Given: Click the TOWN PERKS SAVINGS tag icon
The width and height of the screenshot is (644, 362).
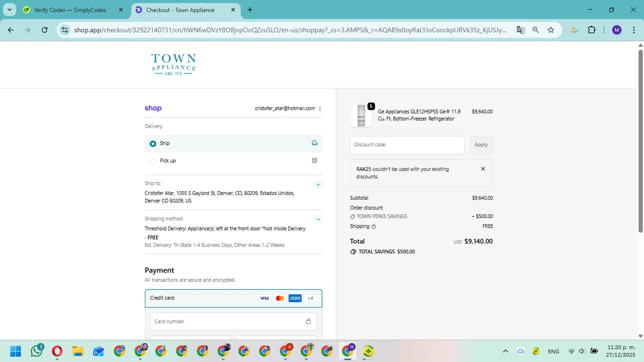Looking at the screenshot, I should point(352,217).
